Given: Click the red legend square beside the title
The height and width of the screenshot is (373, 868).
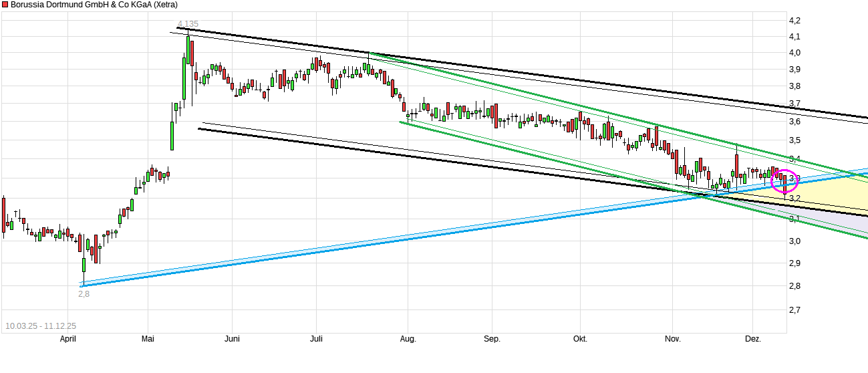Looking at the screenshot, I should pos(5,5).
